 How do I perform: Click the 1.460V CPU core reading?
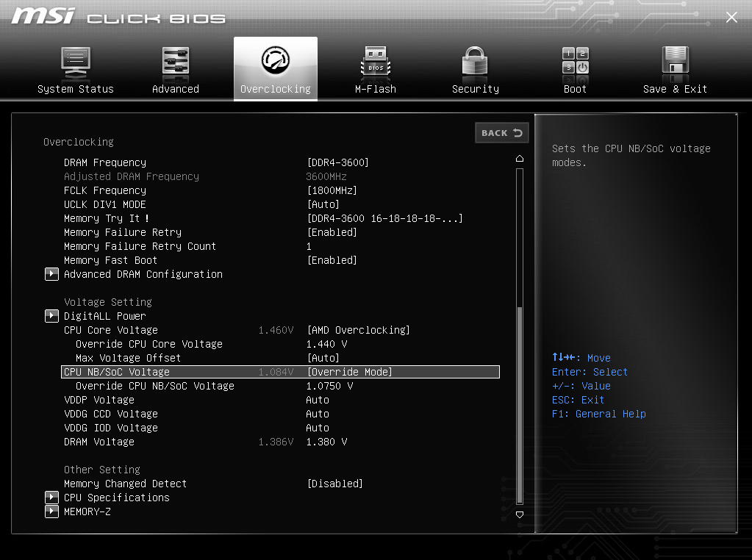click(x=276, y=331)
